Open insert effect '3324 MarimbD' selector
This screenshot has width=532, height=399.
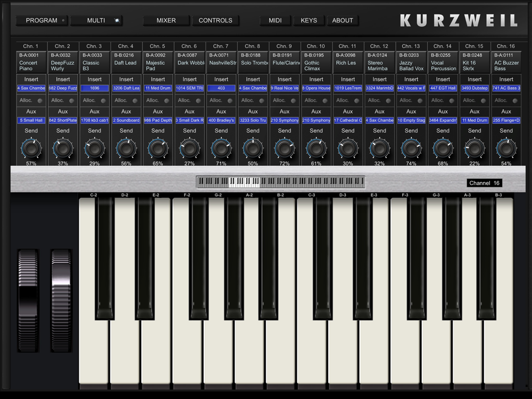(380, 88)
